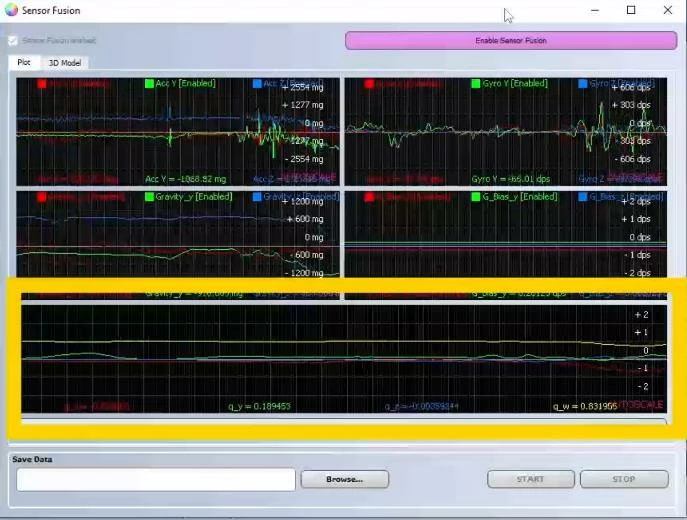The height and width of the screenshot is (520, 687).
Task: Toggle the Sensor Fusion enabled checkbox
Action: click(x=13, y=41)
